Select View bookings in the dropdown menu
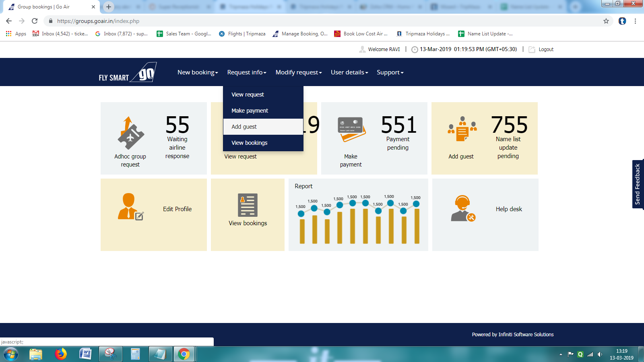Image resolution: width=644 pixels, height=362 pixels. click(x=263, y=143)
